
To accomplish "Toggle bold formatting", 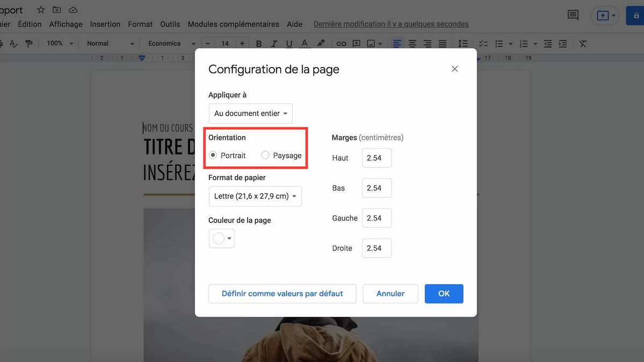I will [259, 43].
